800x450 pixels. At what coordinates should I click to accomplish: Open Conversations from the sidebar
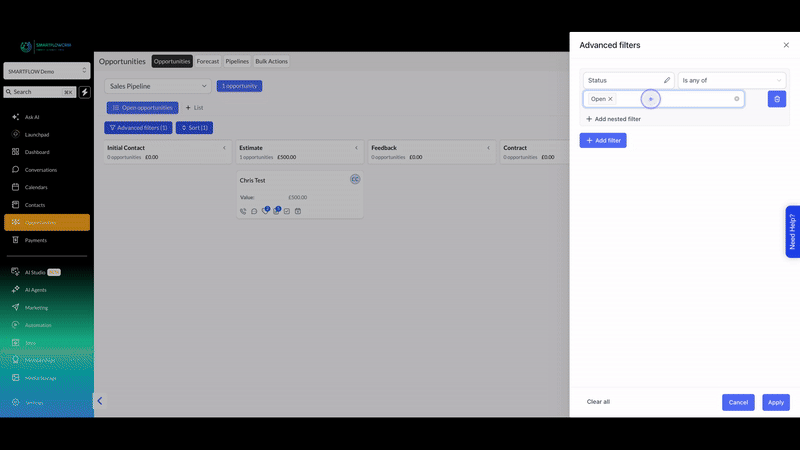40,170
